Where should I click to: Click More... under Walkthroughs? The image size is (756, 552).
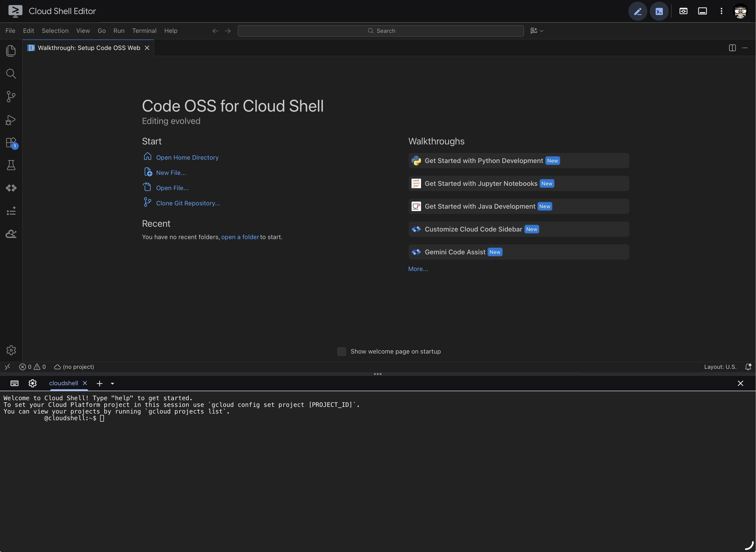(x=418, y=269)
